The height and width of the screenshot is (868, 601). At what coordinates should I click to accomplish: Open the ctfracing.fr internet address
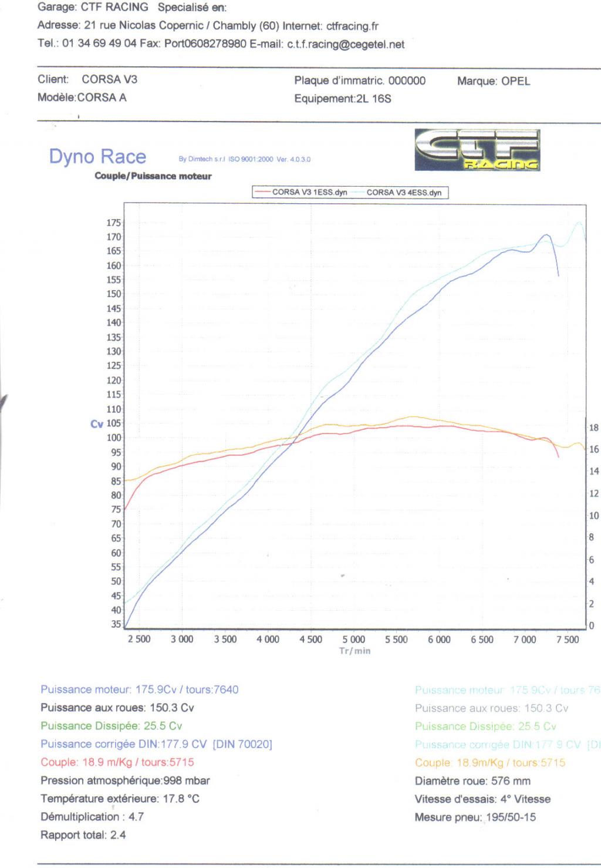(x=352, y=26)
